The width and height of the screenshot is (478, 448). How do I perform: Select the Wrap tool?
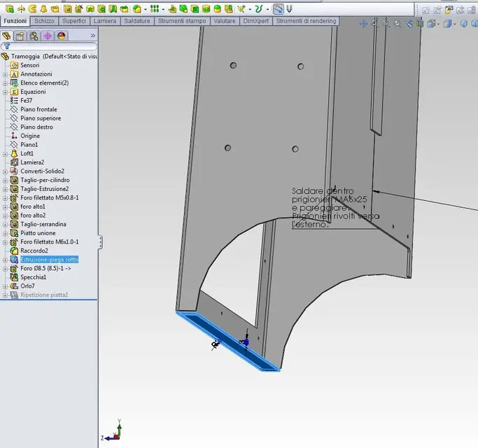tap(206, 9)
